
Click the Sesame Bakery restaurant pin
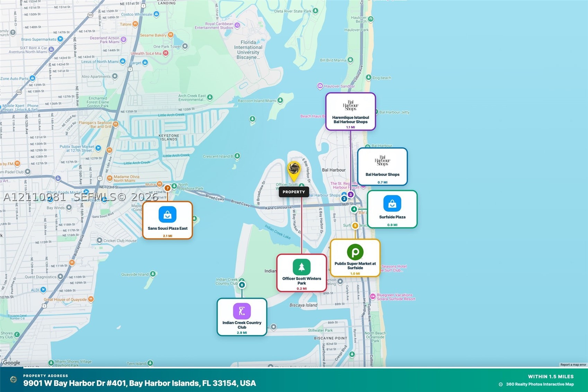(170, 35)
